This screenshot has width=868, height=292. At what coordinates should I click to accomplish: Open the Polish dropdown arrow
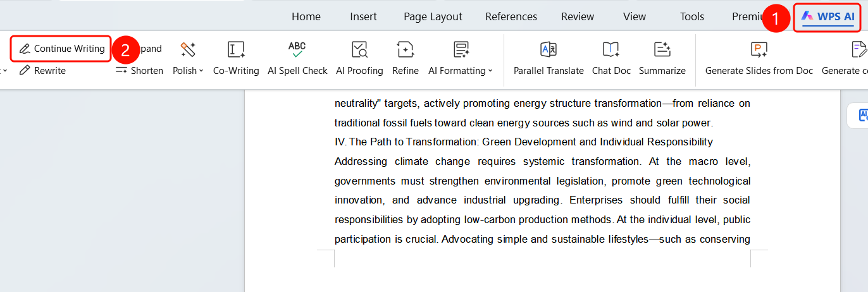[201, 71]
